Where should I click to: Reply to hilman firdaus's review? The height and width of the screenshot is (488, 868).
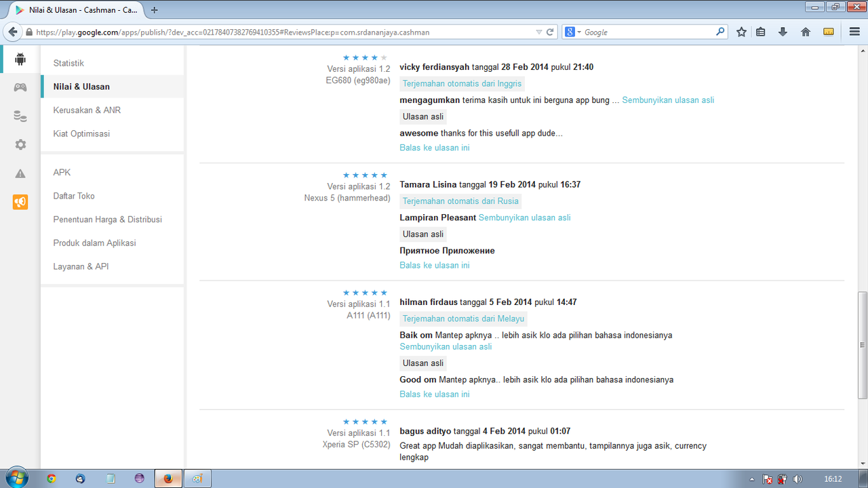(x=435, y=394)
